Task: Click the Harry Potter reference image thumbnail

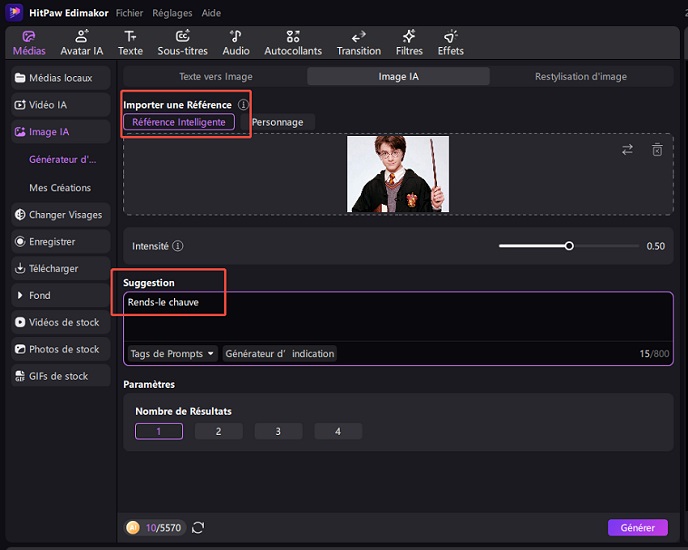Action: point(398,174)
